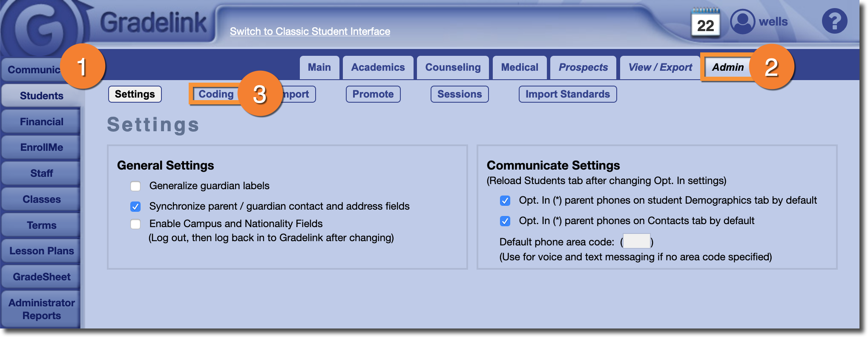This screenshot has width=868, height=337.
Task: Open the Promote section
Action: click(x=373, y=94)
